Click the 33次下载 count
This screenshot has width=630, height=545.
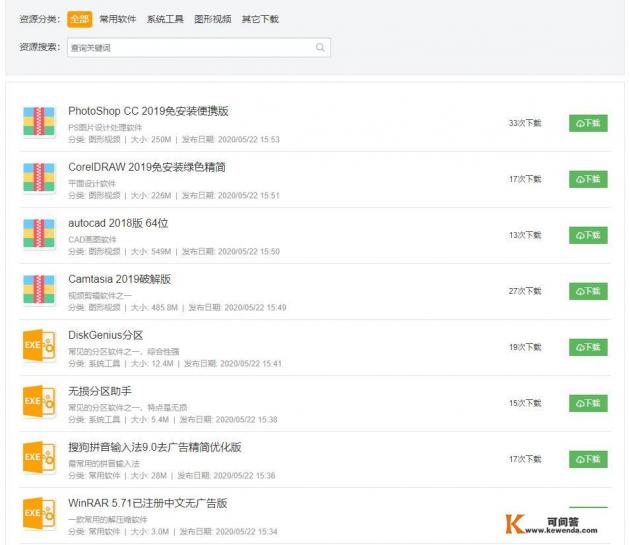click(x=525, y=123)
